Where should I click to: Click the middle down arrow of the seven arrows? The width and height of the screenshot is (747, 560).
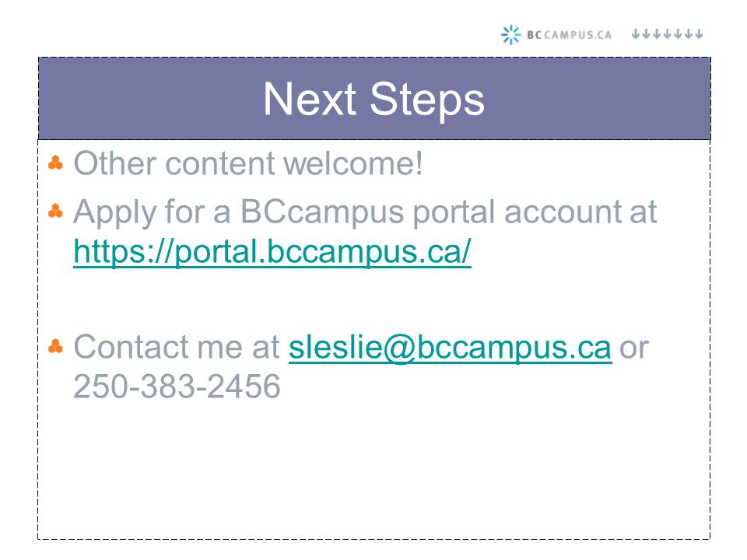pyautogui.click(x=667, y=33)
